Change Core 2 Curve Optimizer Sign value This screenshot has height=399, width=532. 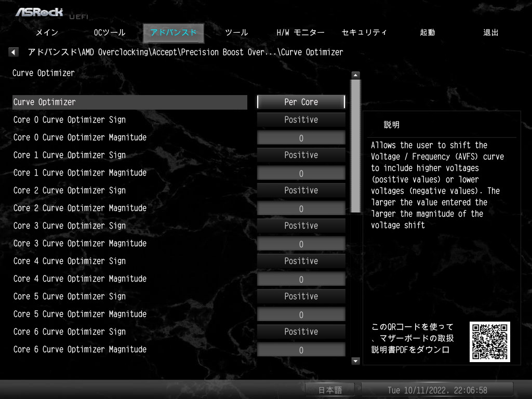click(301, 190)
